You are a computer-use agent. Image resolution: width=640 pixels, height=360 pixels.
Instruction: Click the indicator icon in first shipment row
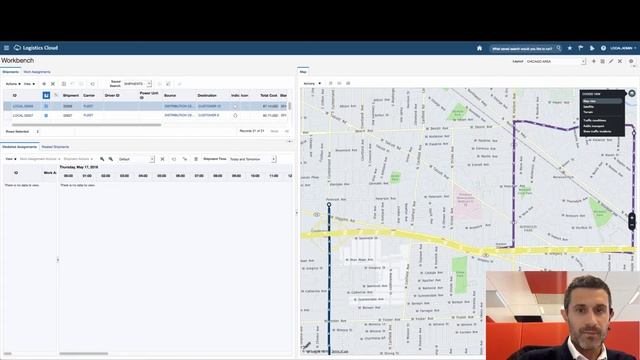pos(235,106)
